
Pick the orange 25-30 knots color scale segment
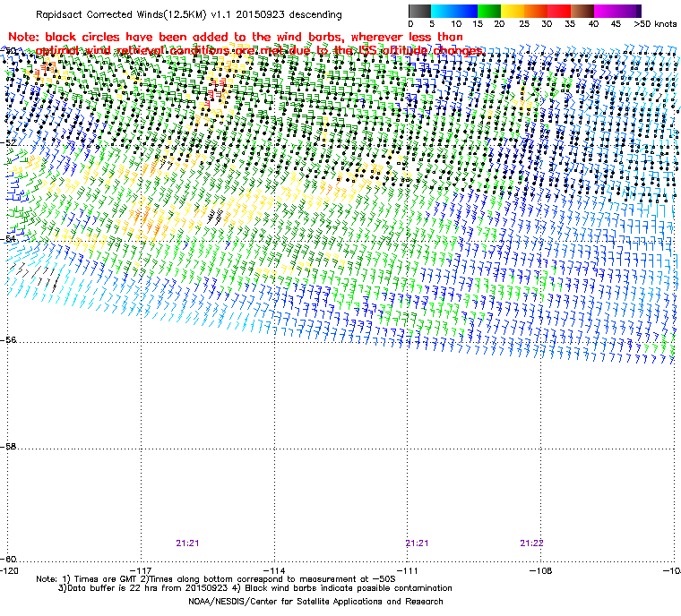tap(536, 11)
